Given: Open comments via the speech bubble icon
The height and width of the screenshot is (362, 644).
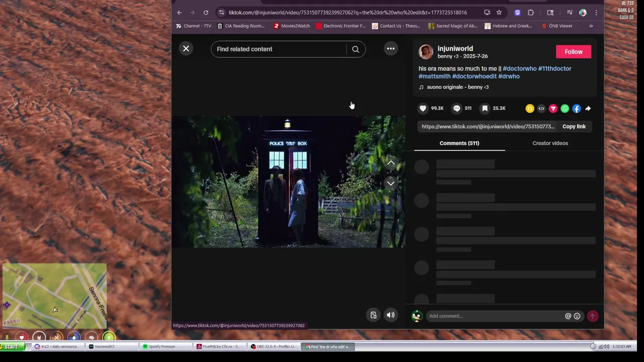Looking at the screenshot, I should tap(457, 108).
